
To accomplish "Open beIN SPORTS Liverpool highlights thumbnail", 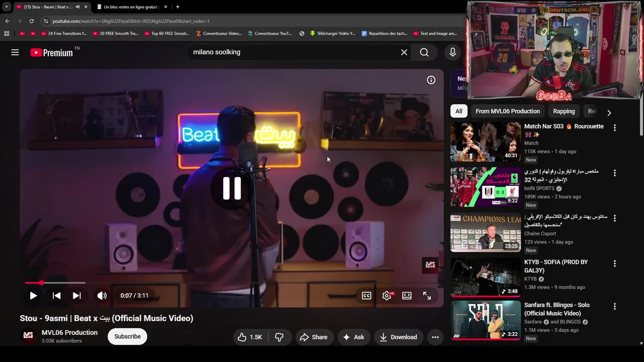I will [x=486, y=187].
